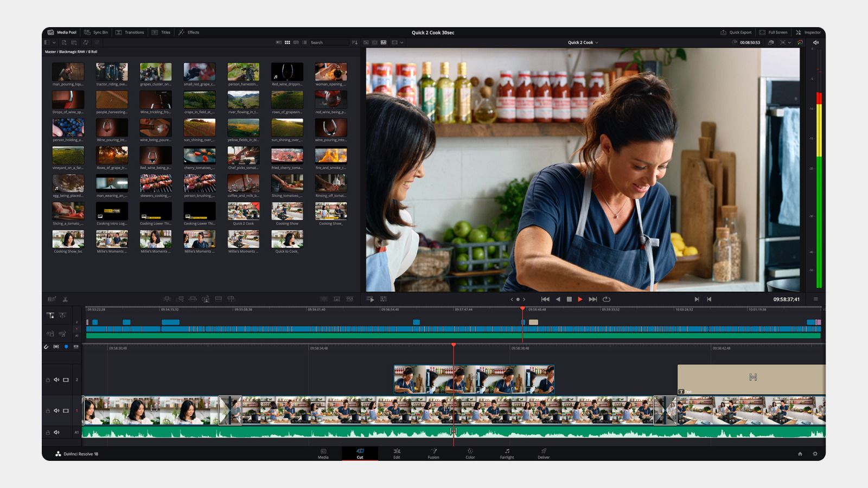Screen dimensions: 868x488
Task: Open the timeline options hamburger menu
Action: [815, 299]
